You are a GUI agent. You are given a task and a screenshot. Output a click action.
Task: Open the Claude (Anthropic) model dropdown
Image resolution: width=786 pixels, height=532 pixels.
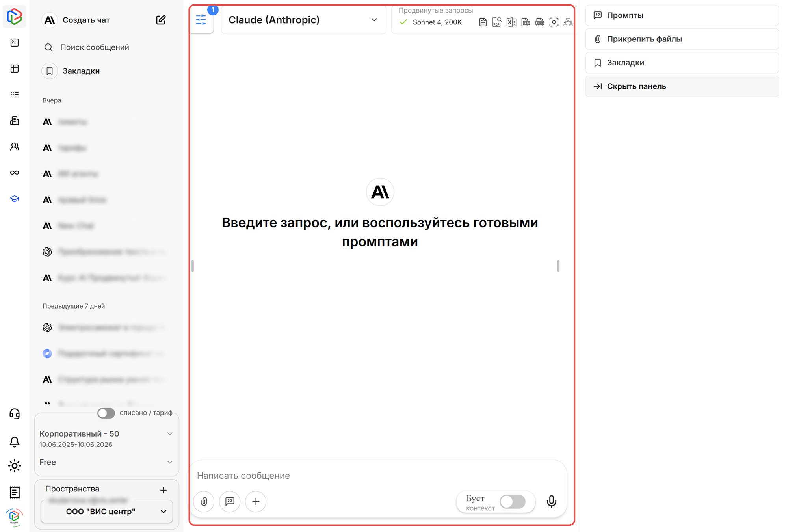(303, 20)
